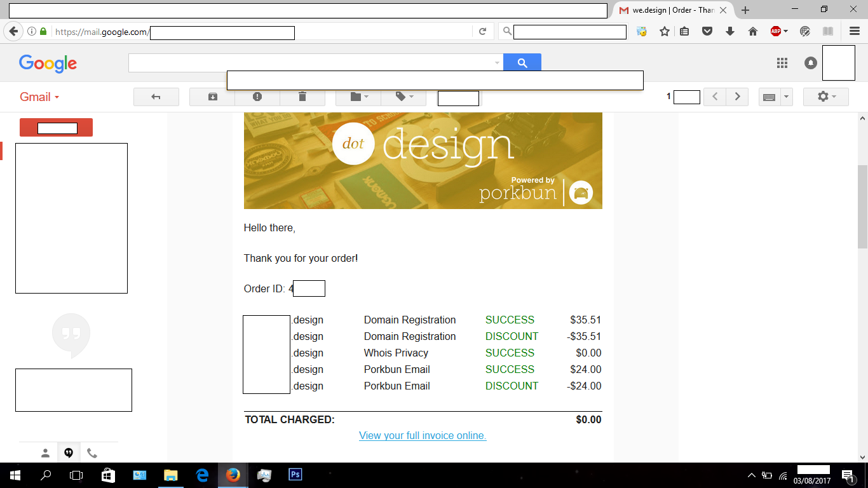The image size is (868, 488).
Task: Delete this email with the trash icon
Action: pyautogui.click(x=302, y=97)
